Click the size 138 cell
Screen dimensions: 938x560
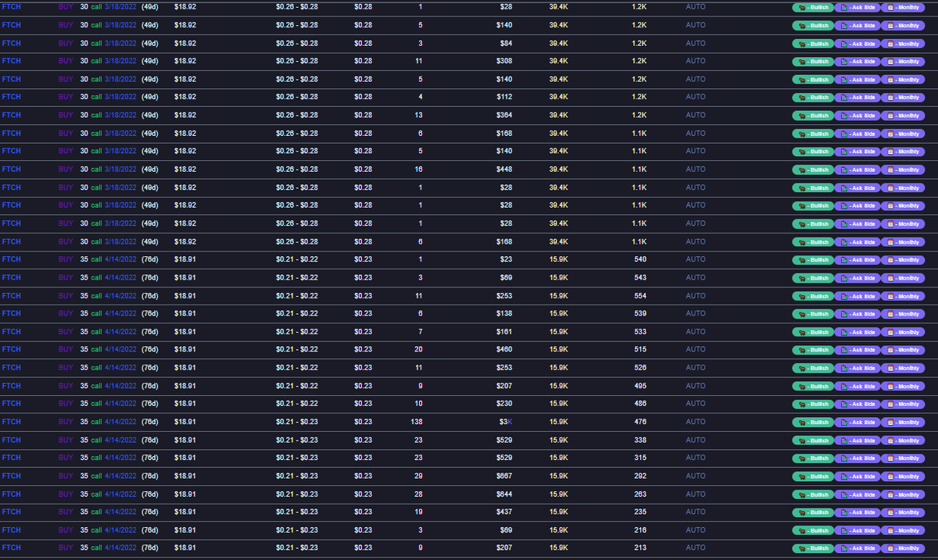tap(417, 422)
